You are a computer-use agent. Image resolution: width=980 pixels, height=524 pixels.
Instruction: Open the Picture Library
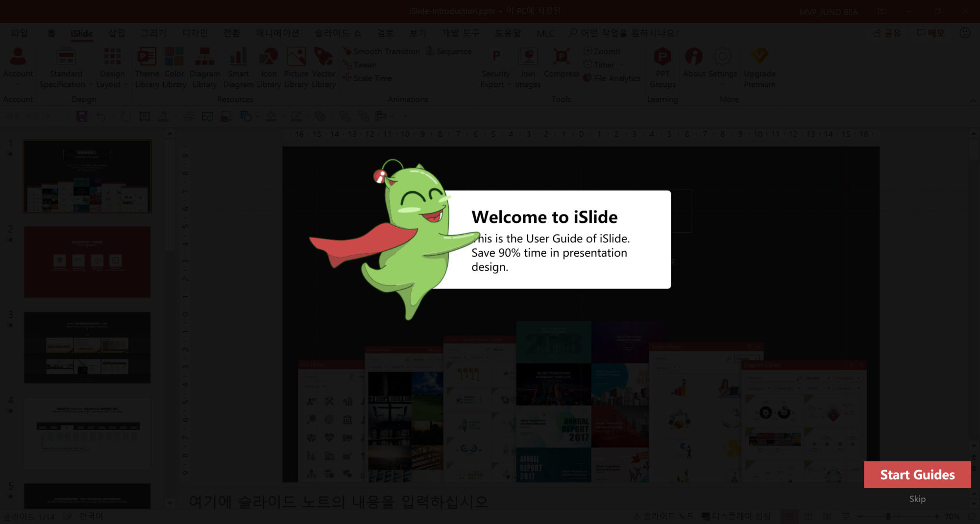(296, 68)
